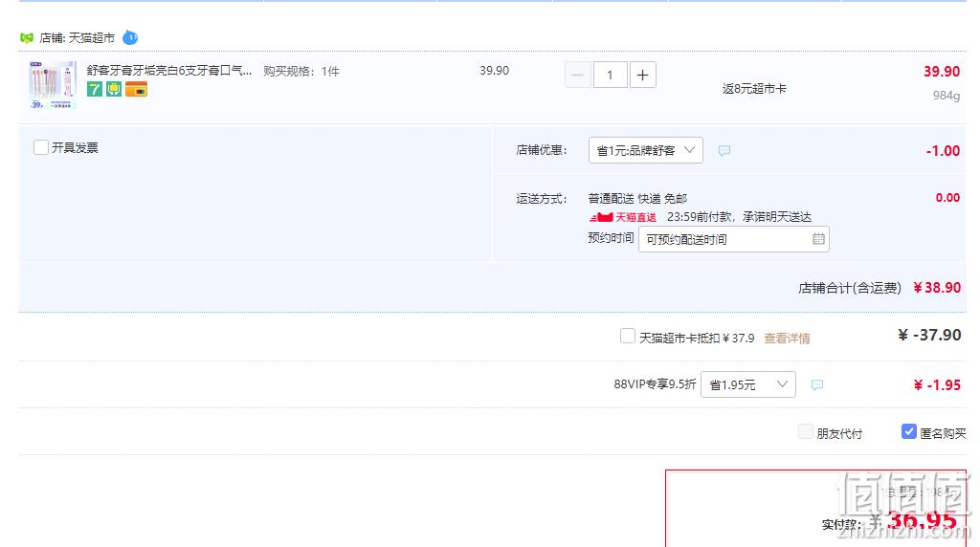
Task: Toggle the 朋友代付 checkbox
Action: pos(806,431)
